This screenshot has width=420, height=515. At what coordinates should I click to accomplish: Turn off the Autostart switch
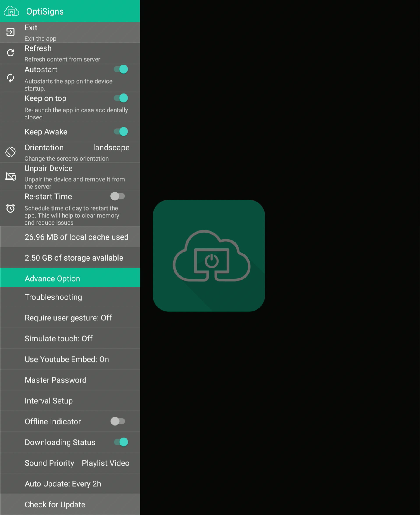pyautogui.click(x=121, y=70)
